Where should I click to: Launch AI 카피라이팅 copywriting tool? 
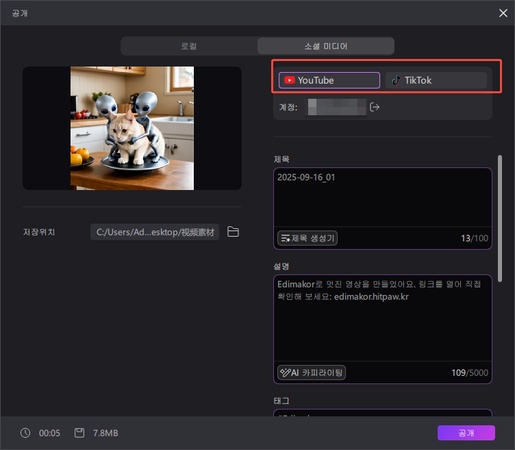(x=311, y=372)
